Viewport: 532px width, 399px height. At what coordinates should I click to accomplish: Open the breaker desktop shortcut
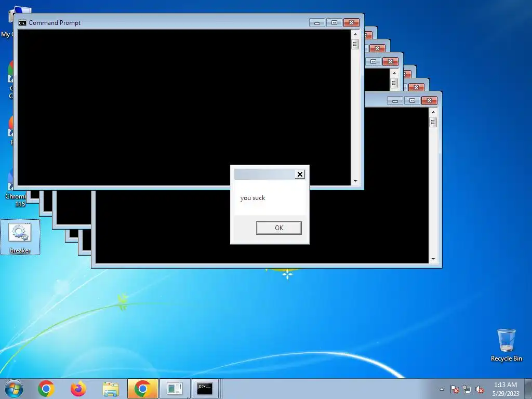click(20, 237)
